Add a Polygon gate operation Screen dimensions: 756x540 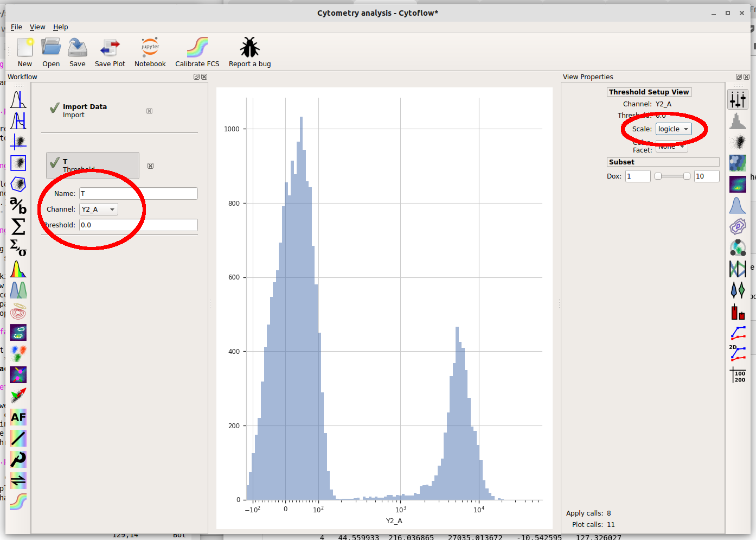click(x=18, y=184)
